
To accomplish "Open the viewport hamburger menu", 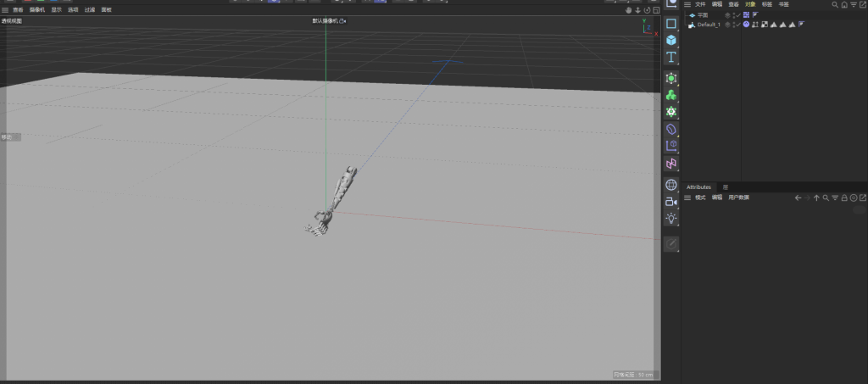I will [4, 10].
